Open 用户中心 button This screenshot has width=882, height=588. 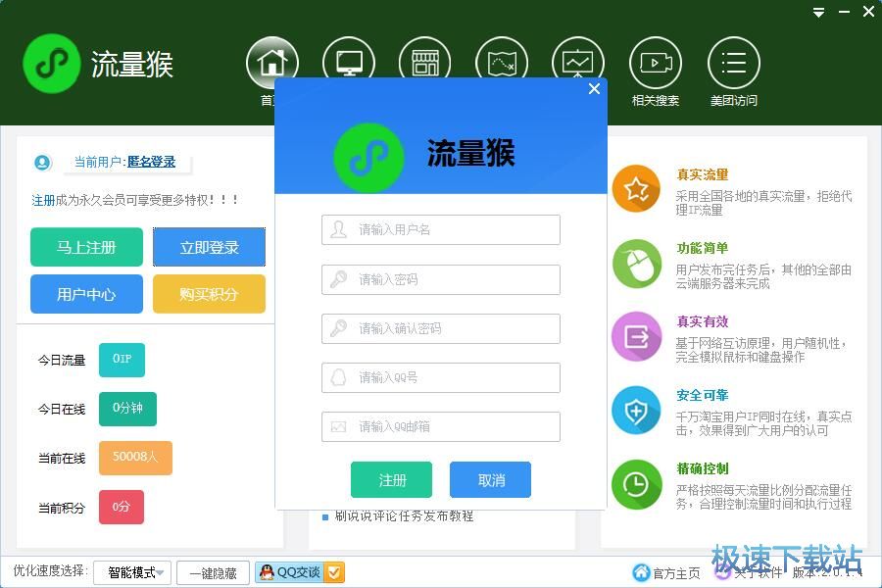pos(86,294)
